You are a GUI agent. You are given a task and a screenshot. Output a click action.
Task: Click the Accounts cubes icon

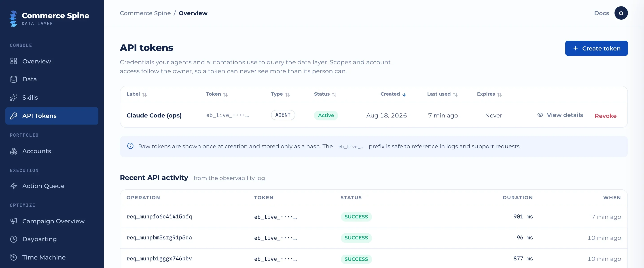(13, 151)
